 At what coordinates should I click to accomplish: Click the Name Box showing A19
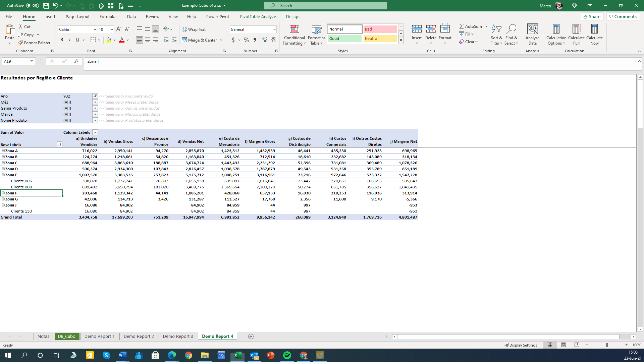15,61
